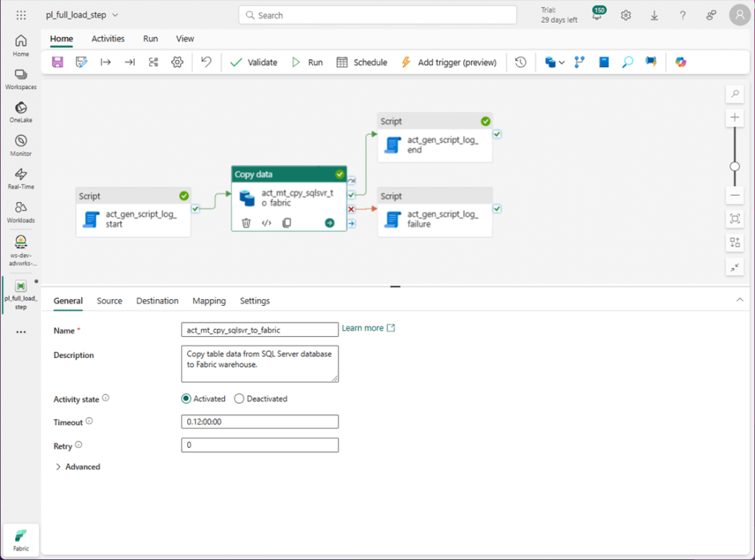Image resolution: width=755 pixels, height=560 pixels.
Task: Collapse the activity properties pane
Action: pos(740,300)
